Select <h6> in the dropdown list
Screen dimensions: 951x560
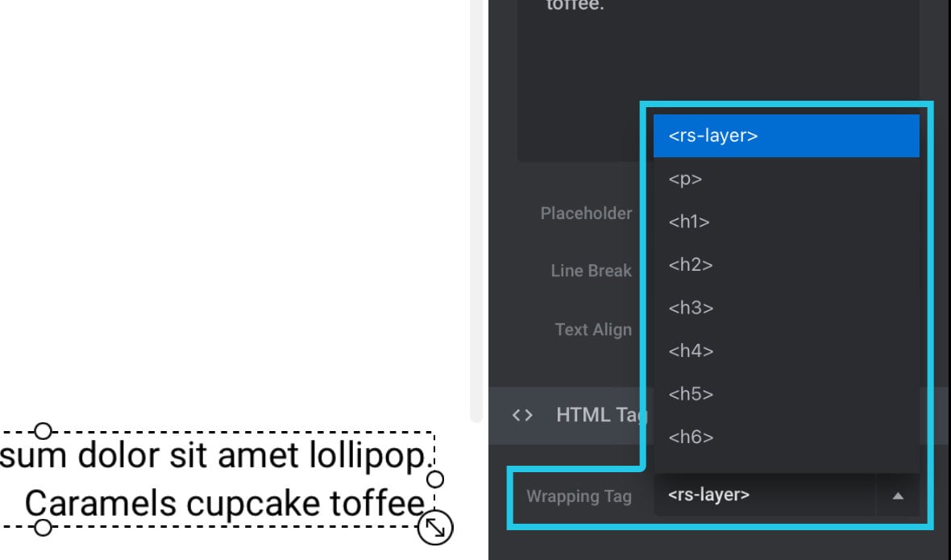786,437
